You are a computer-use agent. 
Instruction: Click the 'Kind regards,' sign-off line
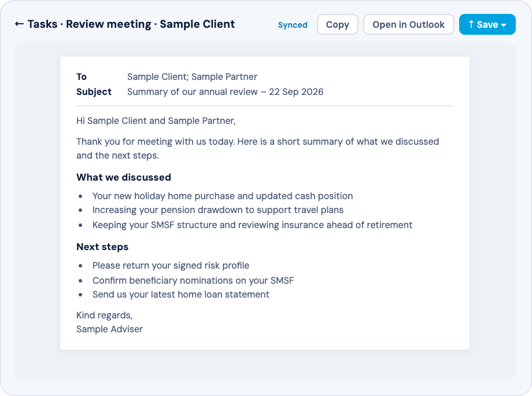tap(104, 315)
